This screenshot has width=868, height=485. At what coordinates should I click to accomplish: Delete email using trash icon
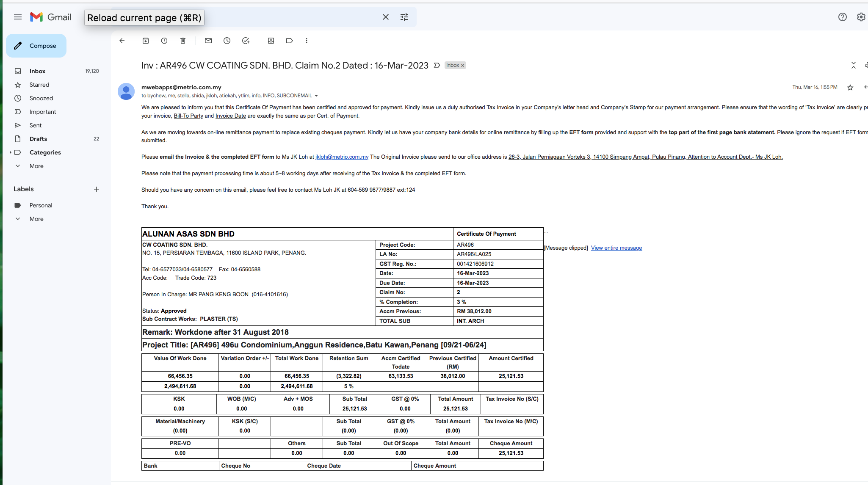point(183,41)
